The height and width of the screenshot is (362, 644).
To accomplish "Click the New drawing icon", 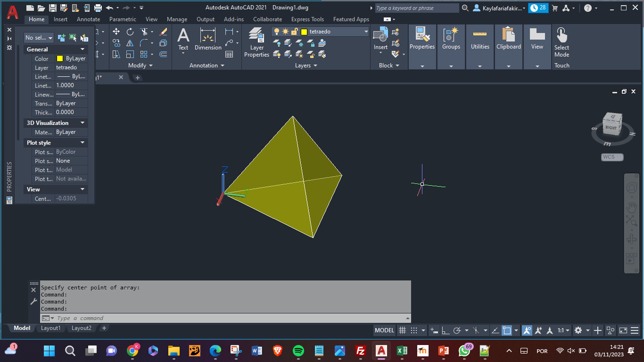I will [30, 8].
